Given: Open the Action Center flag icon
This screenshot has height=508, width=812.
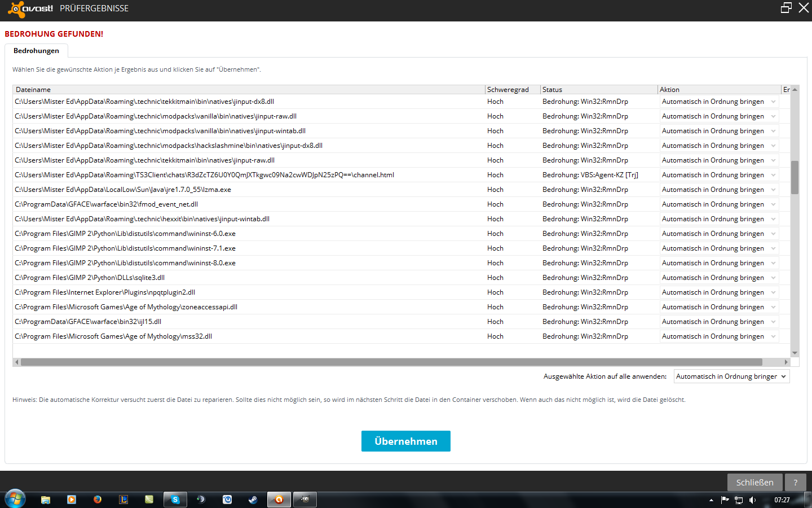Looking at the screenshot, I should (x=725, y=500).
